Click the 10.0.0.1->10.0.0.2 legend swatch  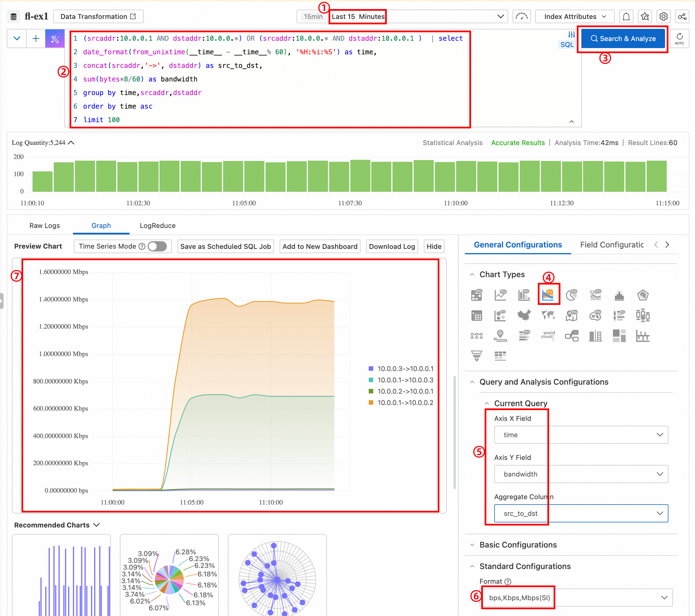[371, 402]
